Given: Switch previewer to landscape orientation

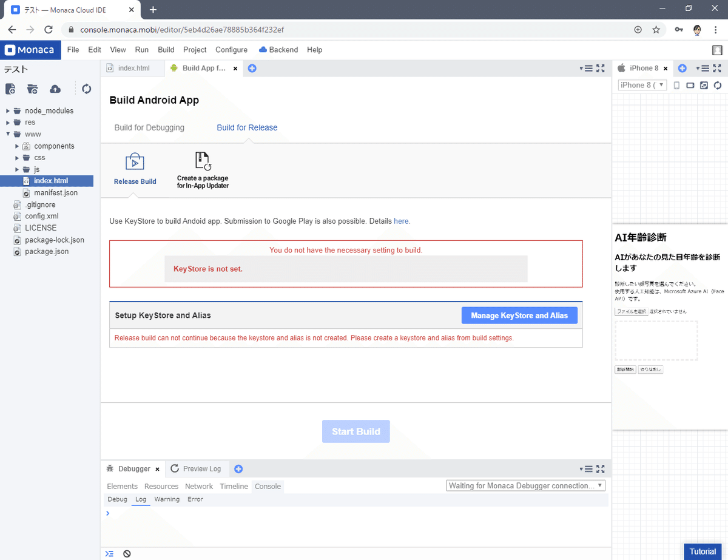Looking at the screenshot, I should point(690,86).
